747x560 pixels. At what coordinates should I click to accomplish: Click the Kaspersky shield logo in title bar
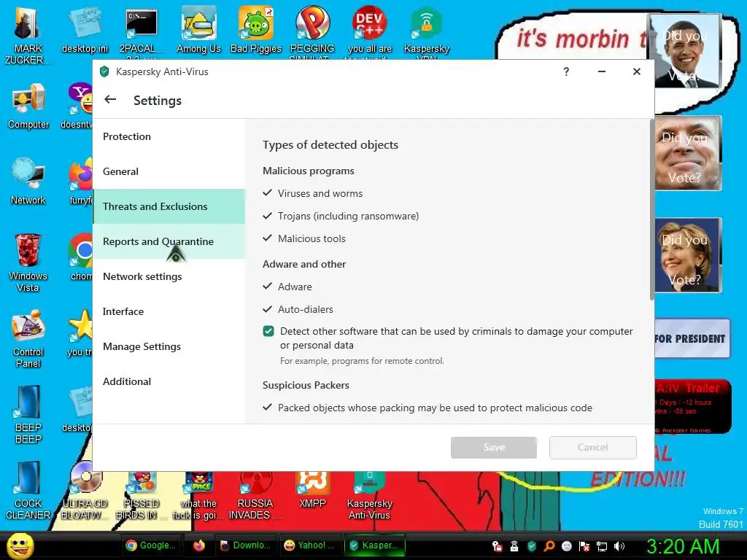pyautogui.click(x=104, y=72)
